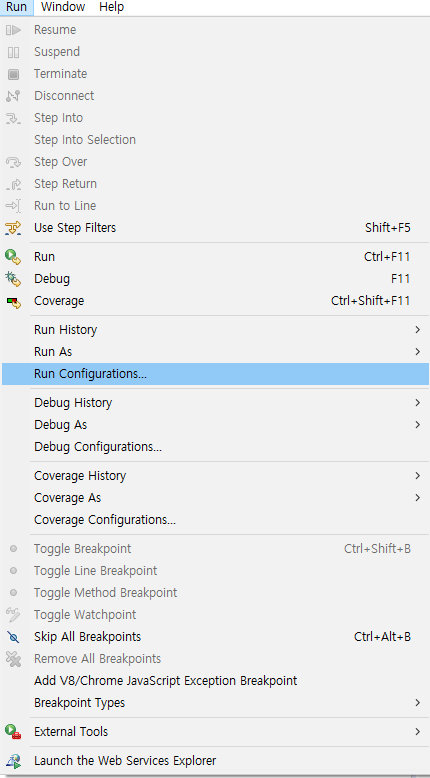Viewport: 430px width, 778px height.
Task: Click the Web Services Explorer icon
Action: click(x=13, y=761)
